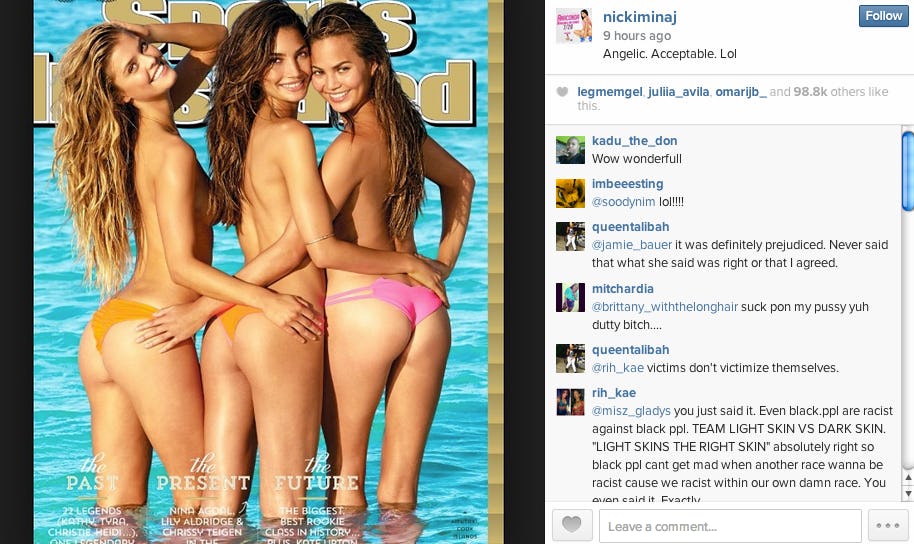Click the small heart icon beside likes list
The image size is (914, 544).
[562, 92]
